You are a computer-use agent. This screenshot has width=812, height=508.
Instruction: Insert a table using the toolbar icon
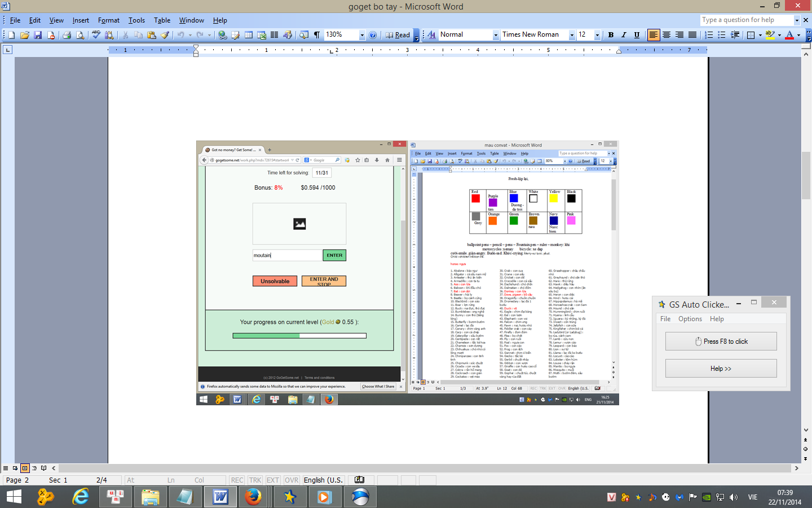pos(248,35)
